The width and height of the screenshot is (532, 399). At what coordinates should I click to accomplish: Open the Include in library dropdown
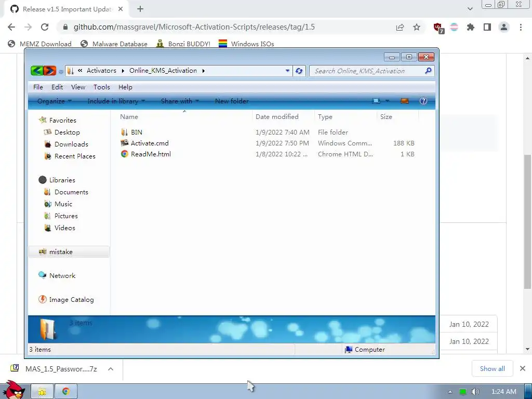tap(116, 101)
